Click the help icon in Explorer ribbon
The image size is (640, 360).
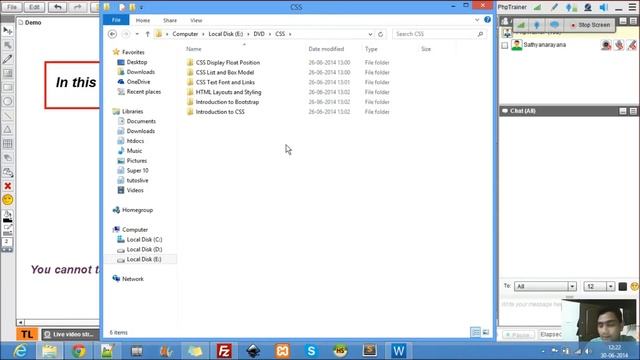487,20
